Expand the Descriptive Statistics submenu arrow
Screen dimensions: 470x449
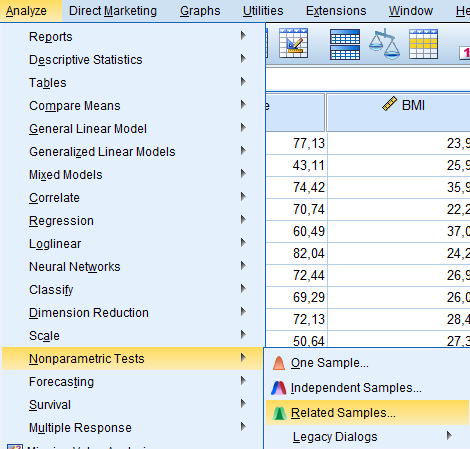pos(243,59)
